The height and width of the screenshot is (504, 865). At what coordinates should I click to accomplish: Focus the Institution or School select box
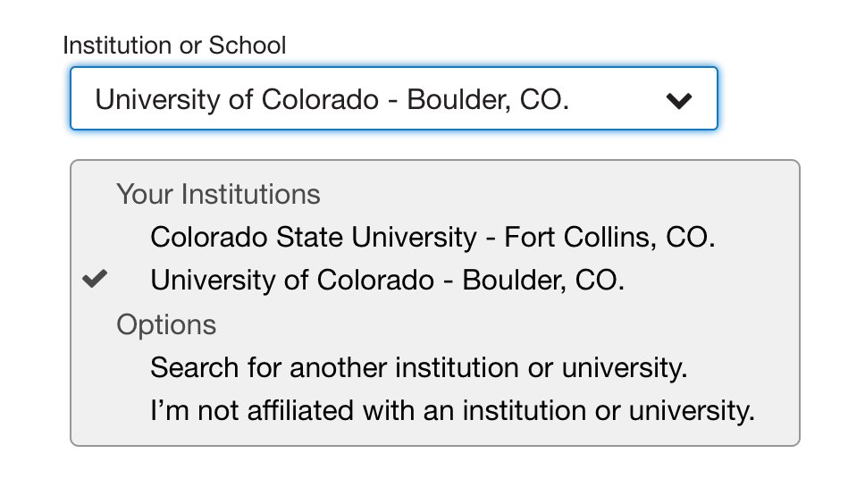coord(393,99)
